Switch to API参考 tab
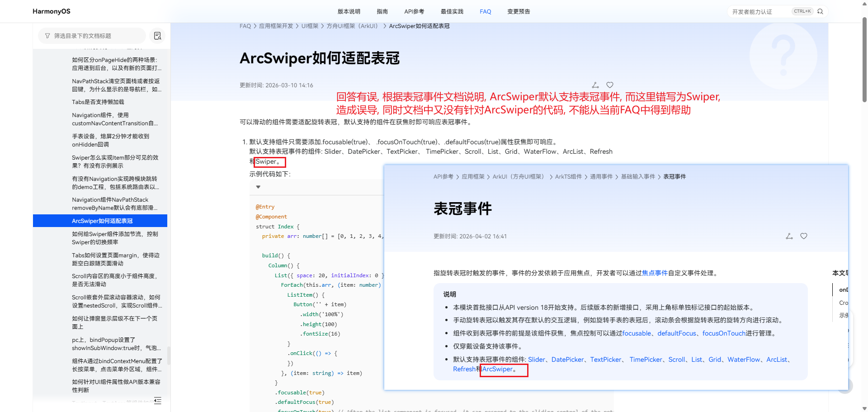 coord(414,12)
